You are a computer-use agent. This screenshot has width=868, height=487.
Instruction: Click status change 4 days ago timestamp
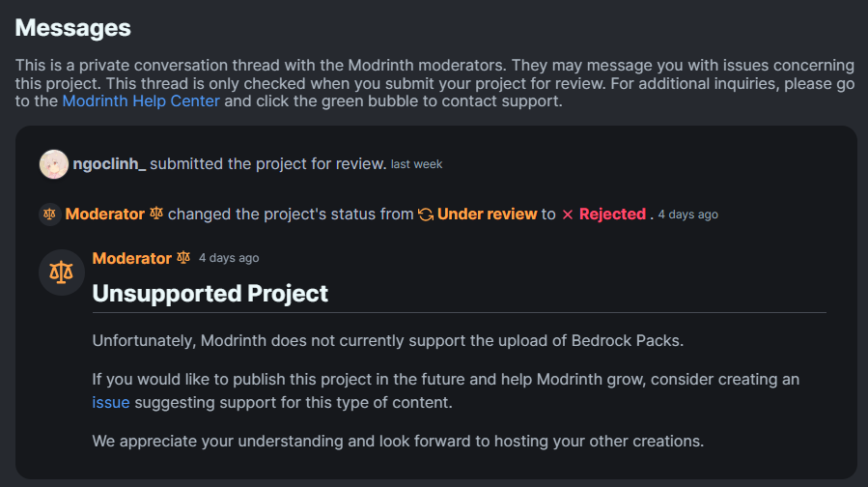(x=687, y=215)
